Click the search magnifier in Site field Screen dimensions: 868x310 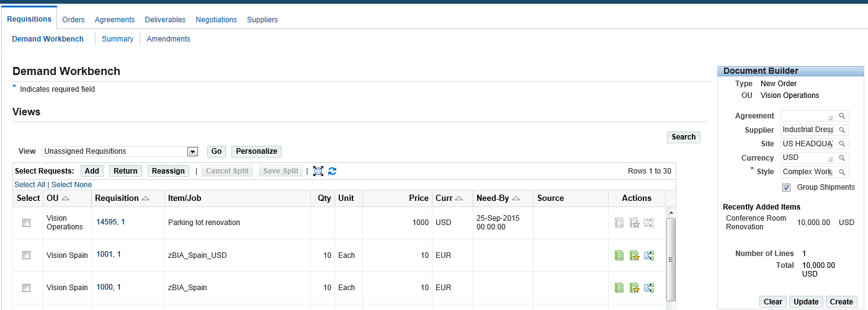point(842,144)
